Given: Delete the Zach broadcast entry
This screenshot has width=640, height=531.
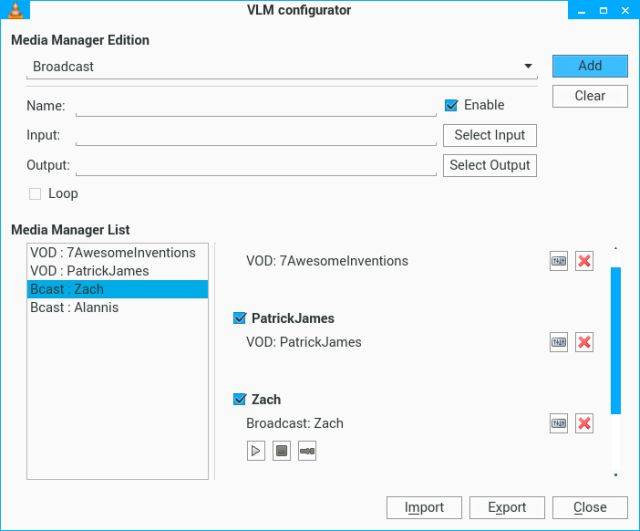Looking at the screenshot, I should point(585,424).
